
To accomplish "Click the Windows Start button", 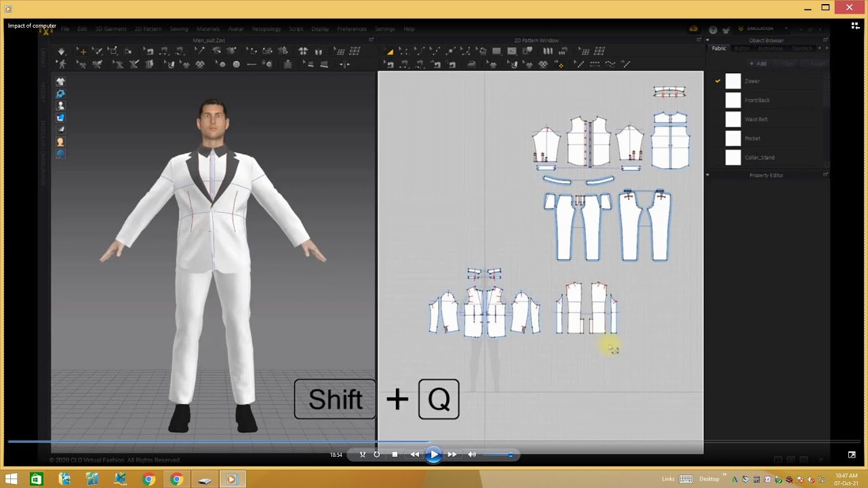I will pos(11,479).
